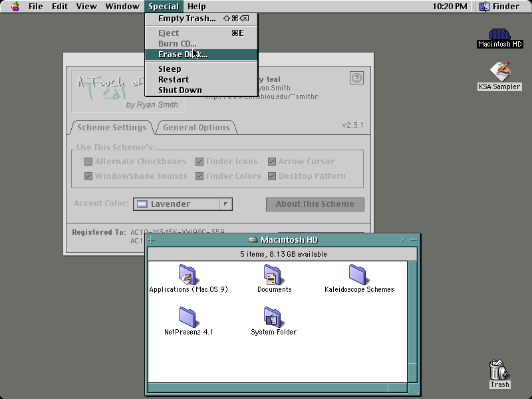
Task: Select the System Folder icon
Action: (273, 317)
